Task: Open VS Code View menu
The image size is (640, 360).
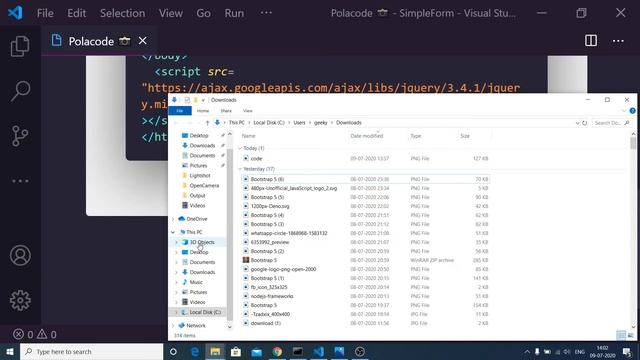Action: [171, 13]
